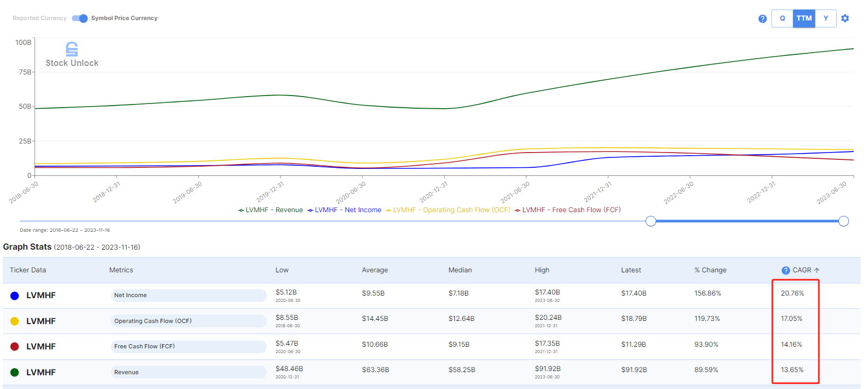Image resolution: width=868 pixels, height=389 pixels.
Task: Click LVMHF ticker in Net Income row
Action: pos(41,296)
